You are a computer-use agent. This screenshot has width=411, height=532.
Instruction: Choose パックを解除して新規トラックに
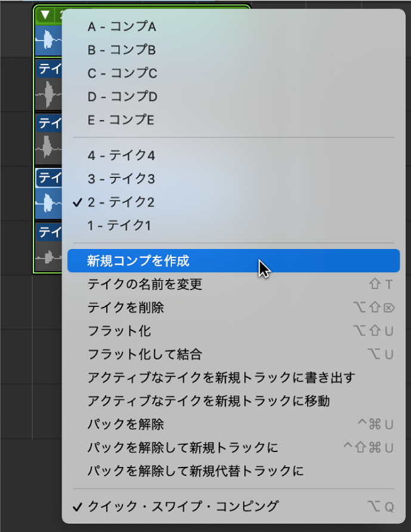click(233, 448)
